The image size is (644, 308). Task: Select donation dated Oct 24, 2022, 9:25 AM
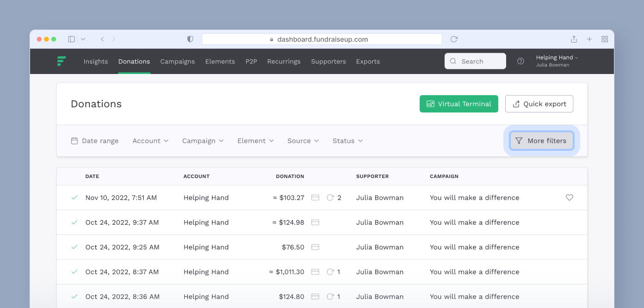[123, 247]
